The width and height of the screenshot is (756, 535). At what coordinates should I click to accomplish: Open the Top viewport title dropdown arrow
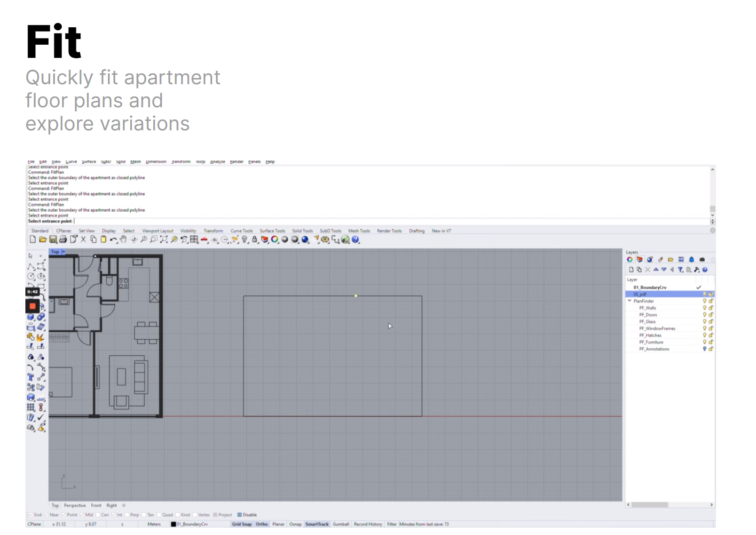click(x=63, y=252)
